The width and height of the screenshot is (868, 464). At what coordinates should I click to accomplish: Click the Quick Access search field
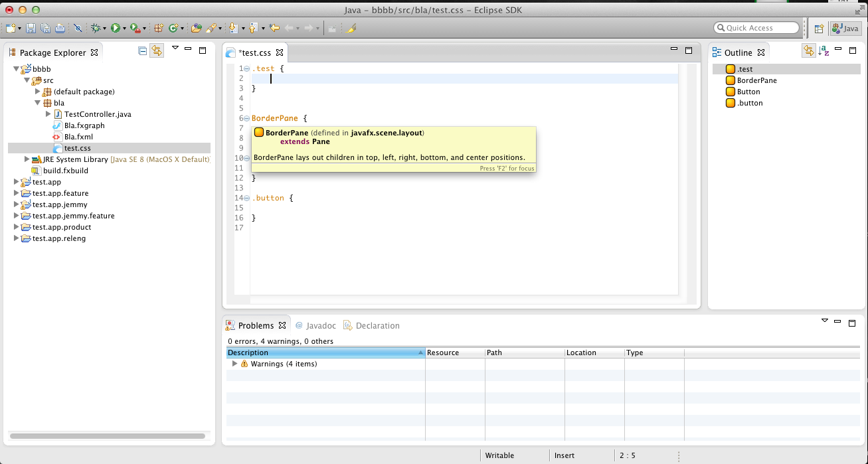click(756, 28)
